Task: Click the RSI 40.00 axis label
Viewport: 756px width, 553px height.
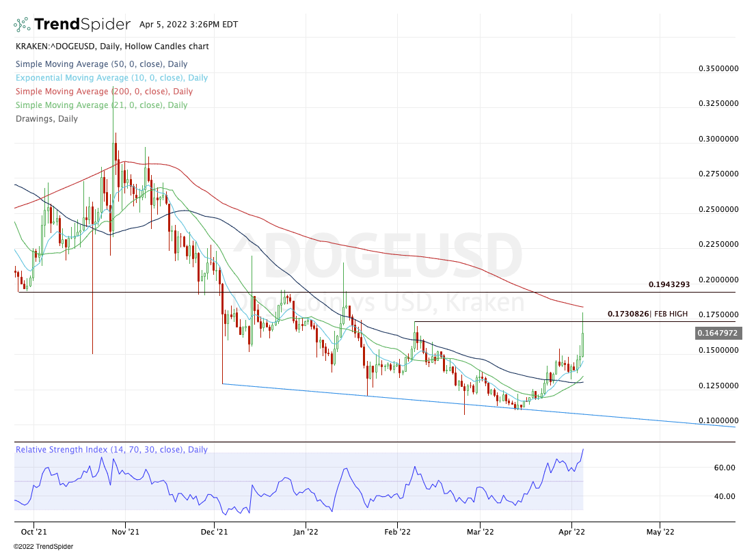Action: pyautogui.click(x=725, y=496)
